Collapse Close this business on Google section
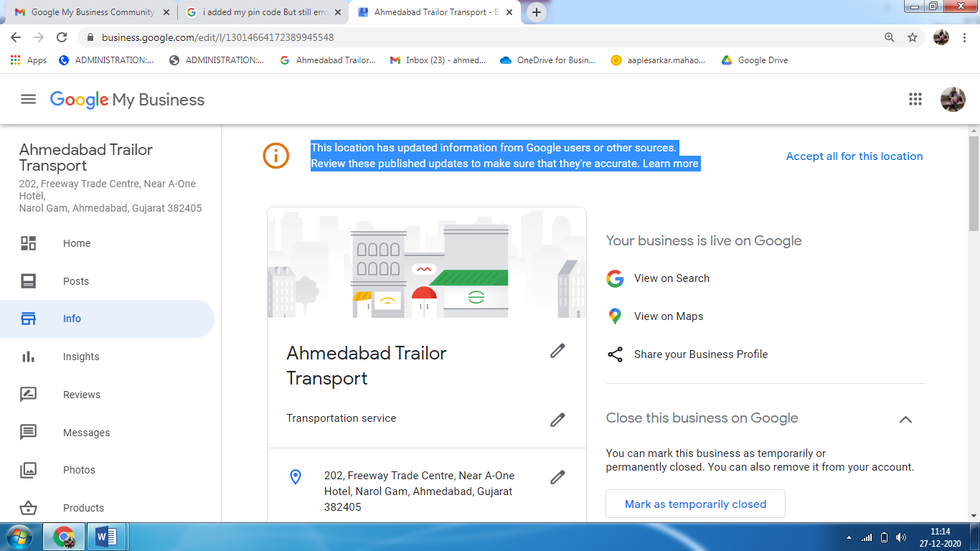Image resolution: width=980 pixels, height=551 pixels. click(x=905, y=419)
